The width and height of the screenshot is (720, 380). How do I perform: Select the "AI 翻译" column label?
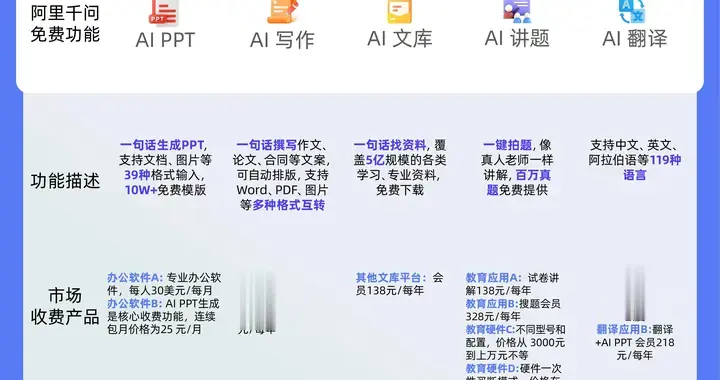(635, 39)
